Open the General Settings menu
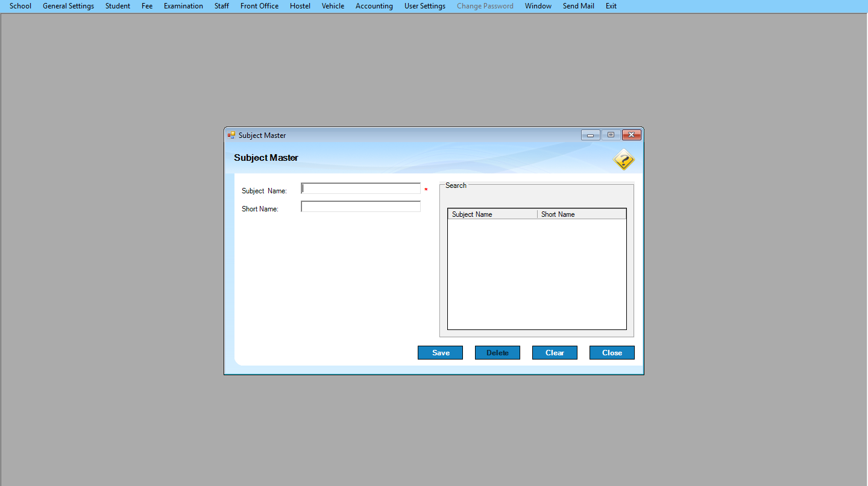The height and width of the screenshot is (486, 868). [x=68, y=6]
